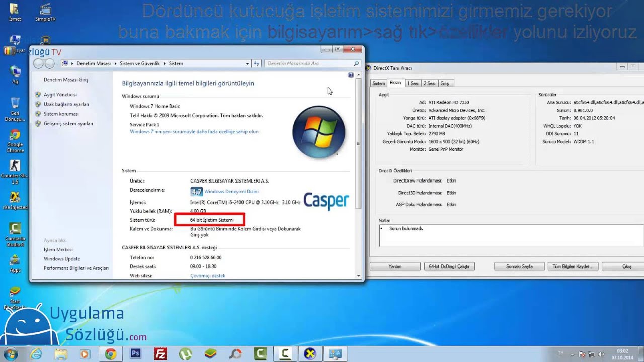Open the 1 Sesi tab in DirectX window

tap(413, 83)
